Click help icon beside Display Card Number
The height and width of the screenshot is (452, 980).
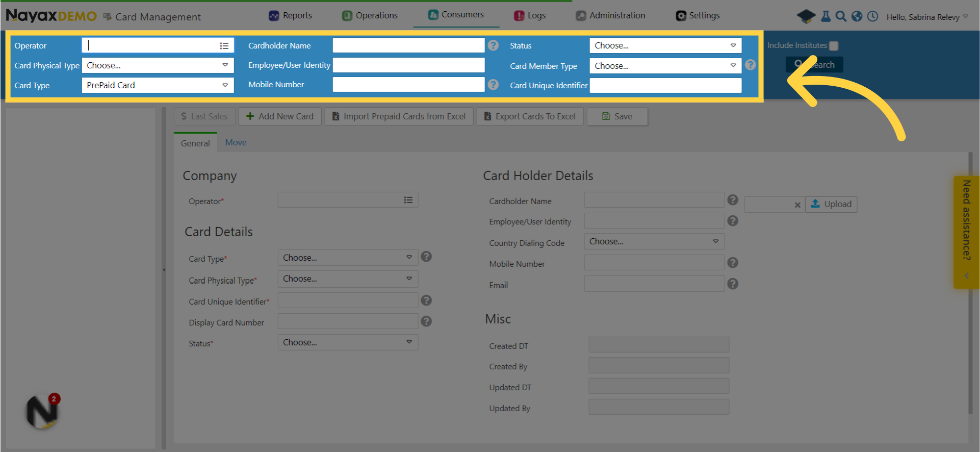click(x=427, y=321)
